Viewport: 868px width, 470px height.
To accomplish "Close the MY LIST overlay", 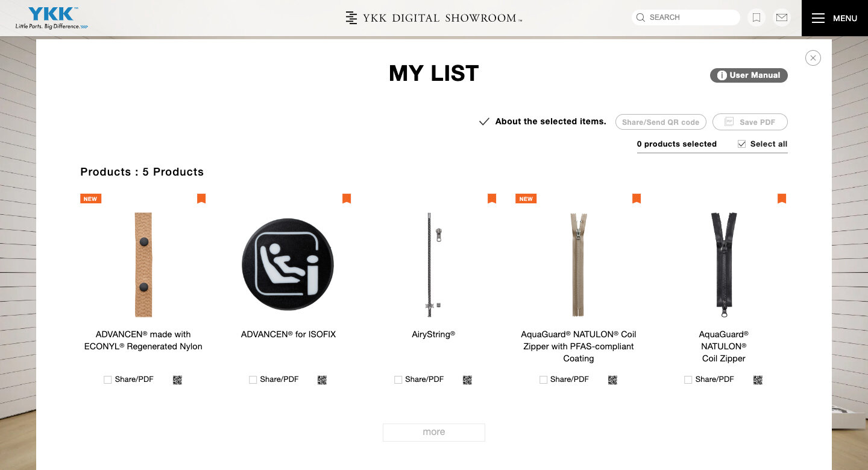I will tap(813, 58).
